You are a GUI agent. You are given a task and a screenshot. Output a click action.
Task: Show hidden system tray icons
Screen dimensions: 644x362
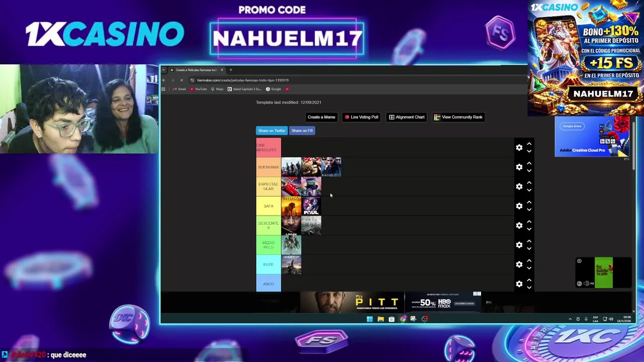tap(570, 319)
